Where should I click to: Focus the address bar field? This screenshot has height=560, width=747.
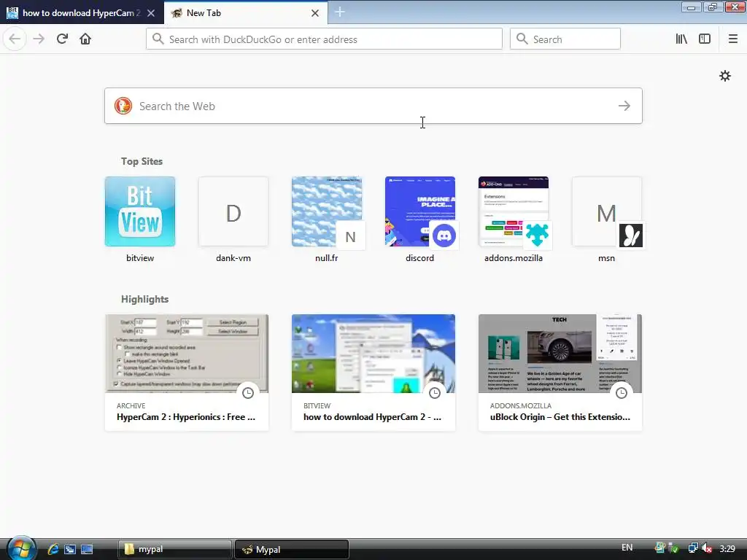coord(324,39)
